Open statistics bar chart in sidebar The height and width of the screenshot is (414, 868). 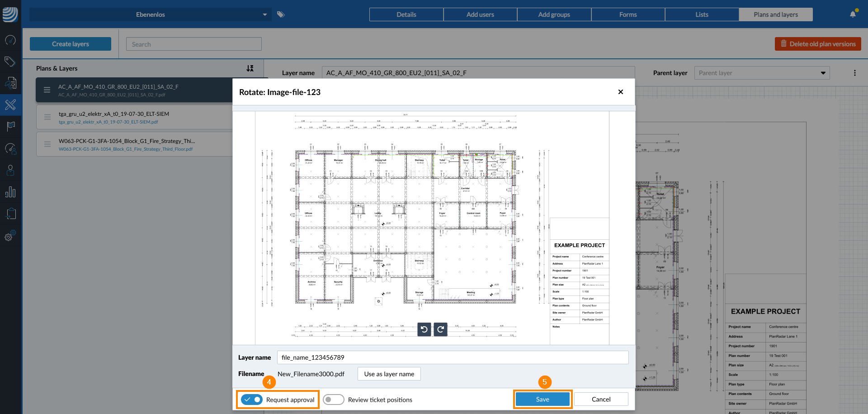[x=10, y=192]
